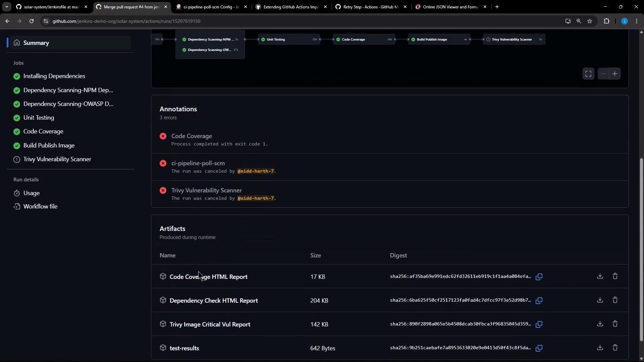The height and width of the screenshot is (362, 644).
Task: Open a new browser tab
Action: [497, 7]
